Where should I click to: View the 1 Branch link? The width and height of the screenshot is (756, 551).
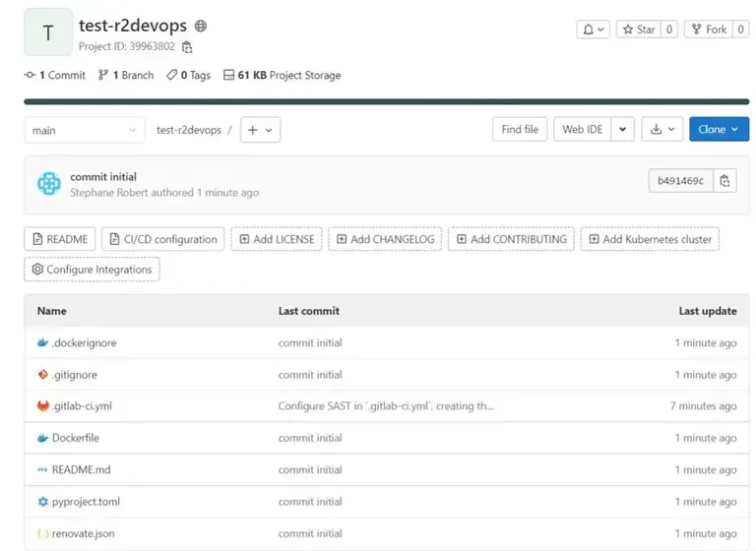click(126, 75)
